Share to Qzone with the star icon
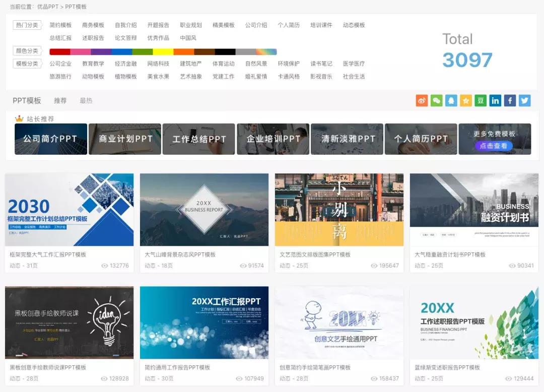 click(x=466, y=100)
